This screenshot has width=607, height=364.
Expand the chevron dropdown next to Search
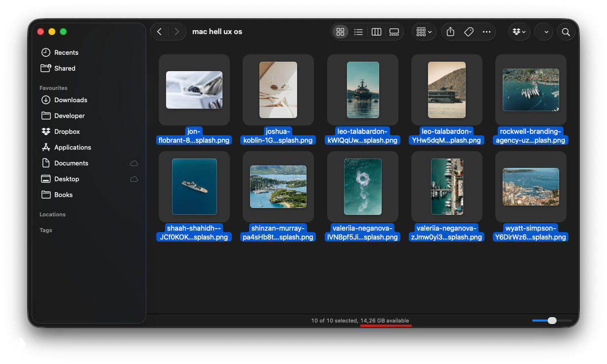544,32
